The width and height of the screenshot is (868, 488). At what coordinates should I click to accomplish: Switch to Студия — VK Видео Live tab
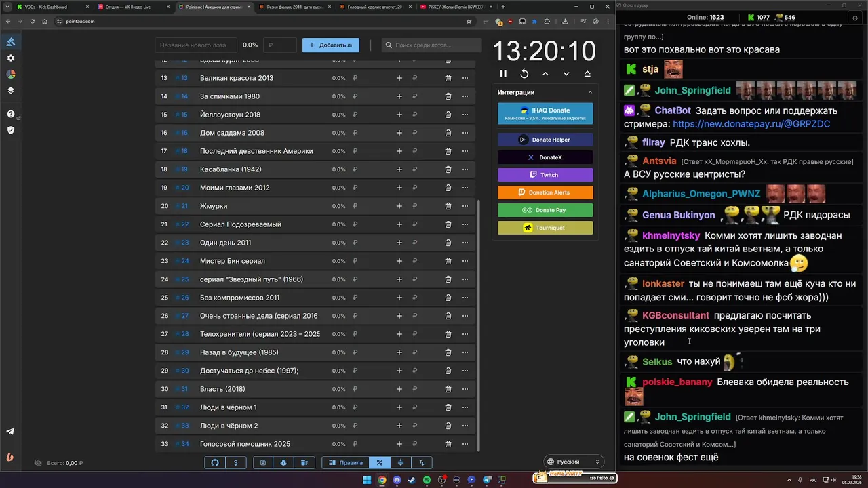(133, 7)
